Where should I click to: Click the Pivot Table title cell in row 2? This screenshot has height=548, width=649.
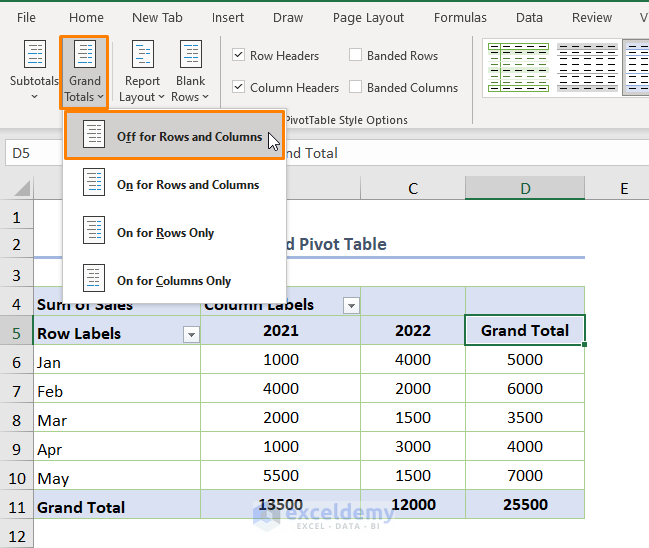(435, 244)
